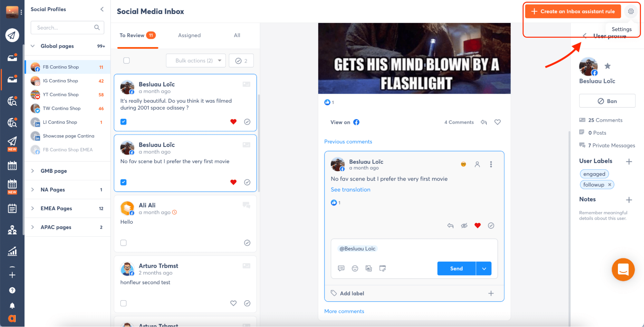The image size is (644, 327).
Task: Click the saved replies icon in reply box
Action: [341, 268]
